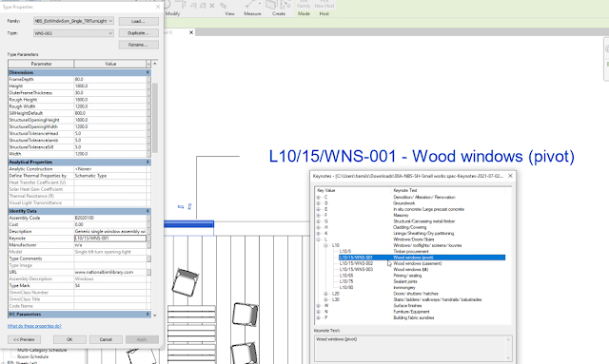
Task: Select keynote L10/65 Priming/sealing
Action: coord(422,276)
